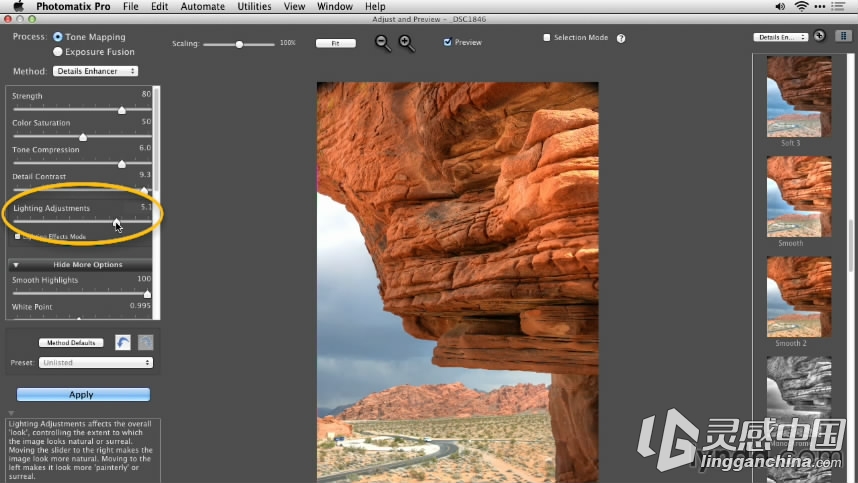Click the HDR preview image
This screenshot has height=483, width=858.
[x=457, y=282]
